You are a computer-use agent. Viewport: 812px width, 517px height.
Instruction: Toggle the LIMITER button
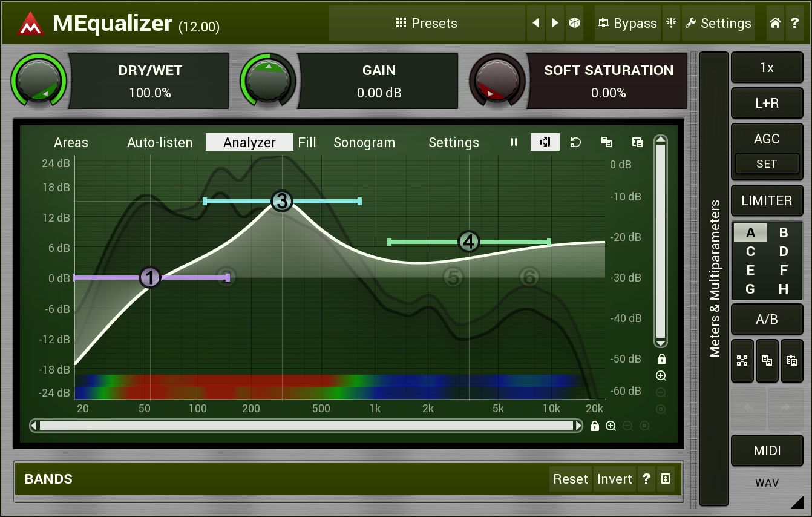pyautogui.click(x=767, y=200)
